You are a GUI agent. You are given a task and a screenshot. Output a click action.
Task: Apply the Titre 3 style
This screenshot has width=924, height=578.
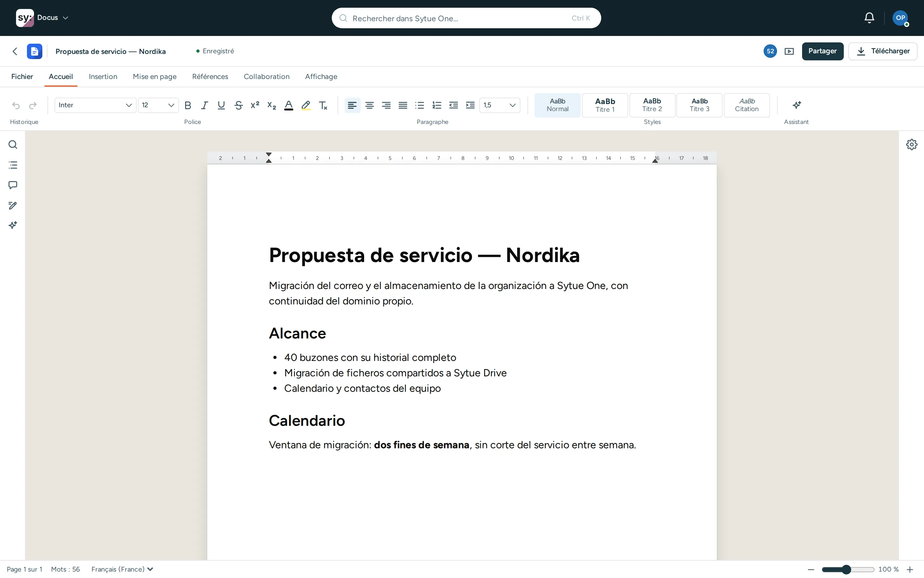699,105
